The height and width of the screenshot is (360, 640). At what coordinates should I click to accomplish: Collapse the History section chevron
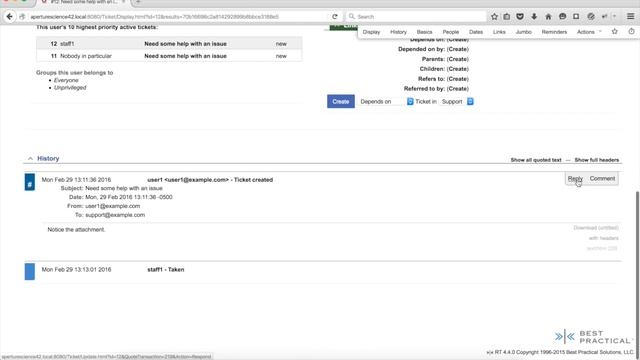[x=30, y=158]
